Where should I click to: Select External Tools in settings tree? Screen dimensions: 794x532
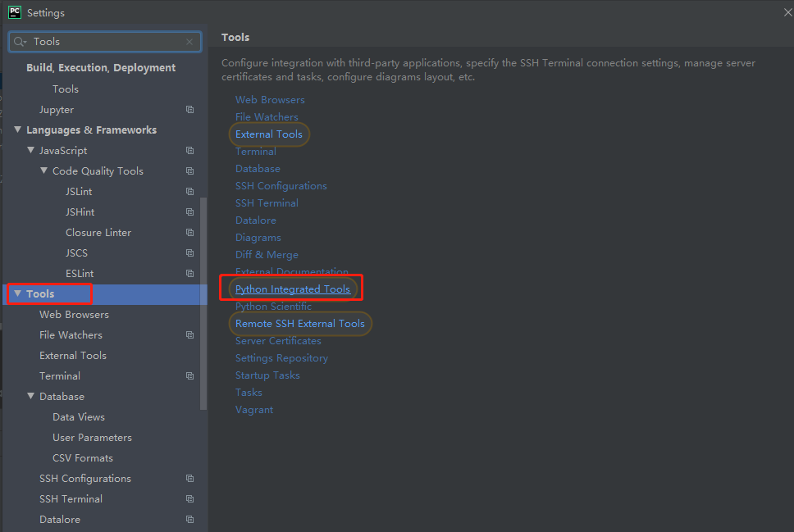pyautogui.click(x=73, y=355)
